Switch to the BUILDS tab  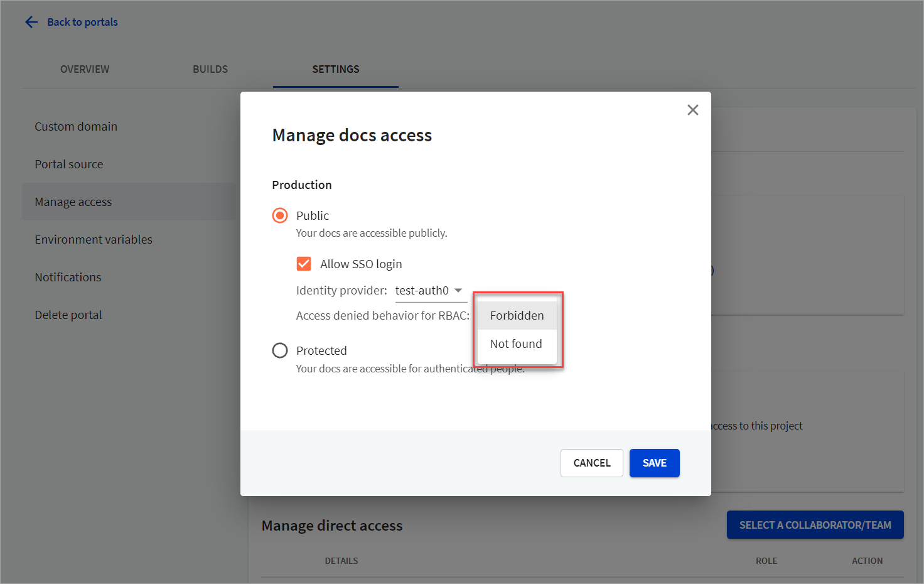click(x=210, y=69)
